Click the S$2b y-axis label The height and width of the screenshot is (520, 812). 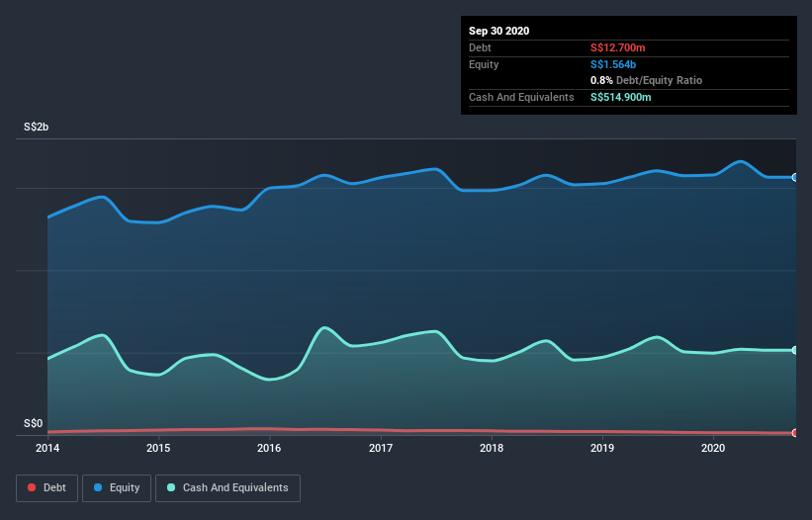[37, 127]
